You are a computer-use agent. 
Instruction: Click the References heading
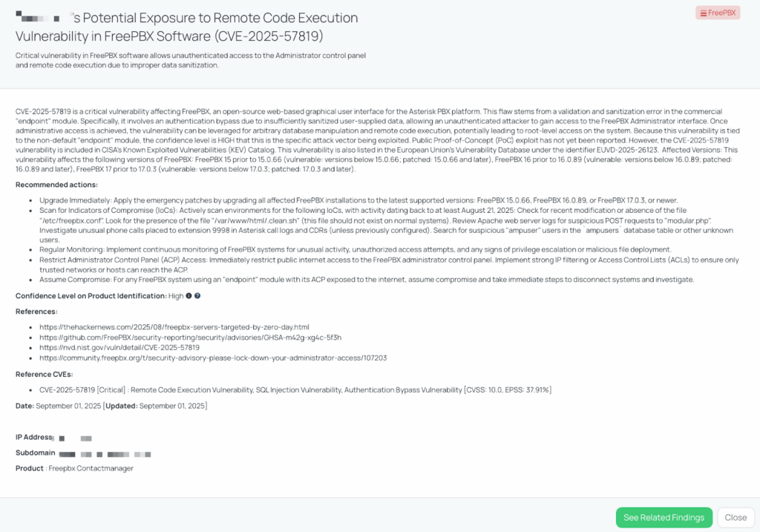36,312
